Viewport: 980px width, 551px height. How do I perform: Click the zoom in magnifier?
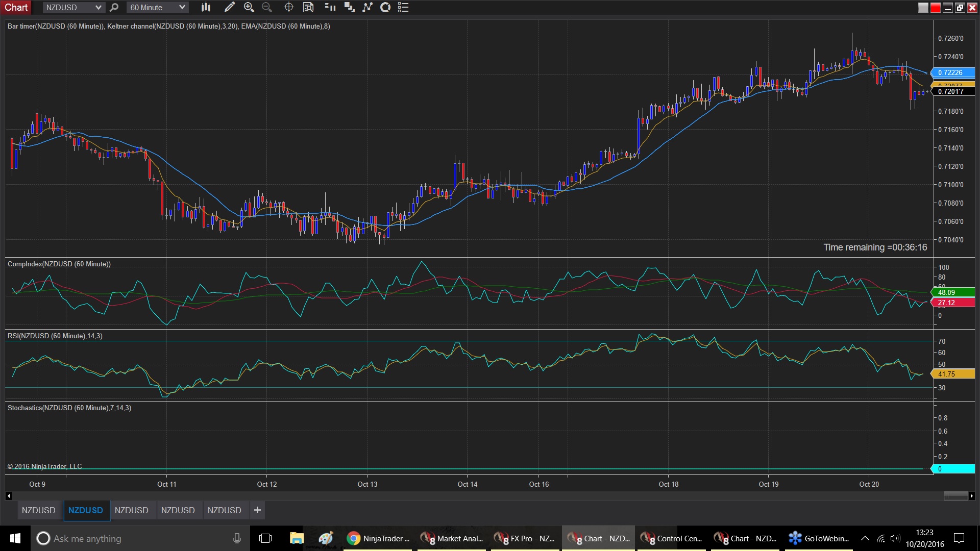coord(249,7)
